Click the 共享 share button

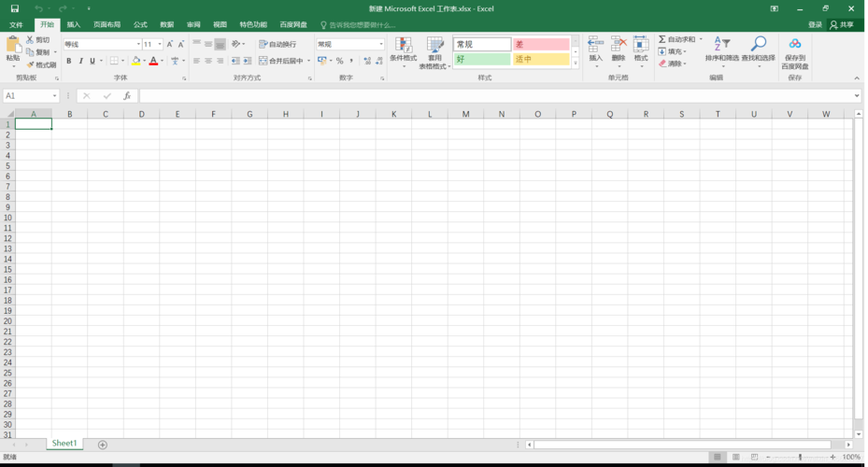click(x=842, y=25)
